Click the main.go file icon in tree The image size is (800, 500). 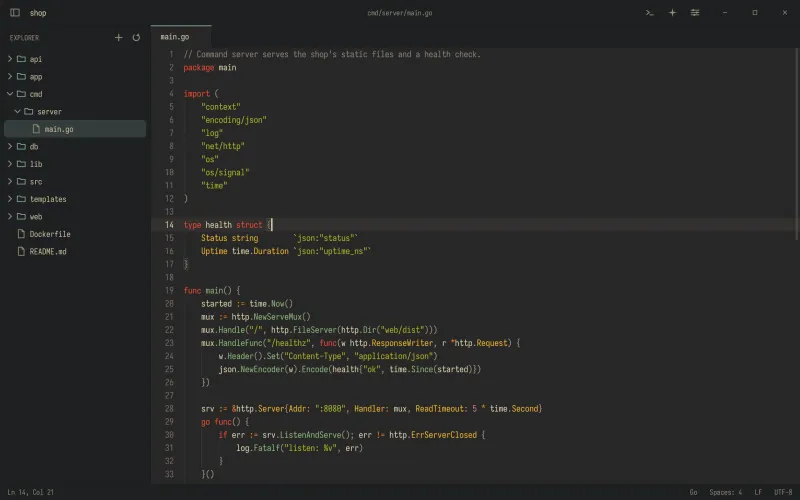tap(36, 129)
